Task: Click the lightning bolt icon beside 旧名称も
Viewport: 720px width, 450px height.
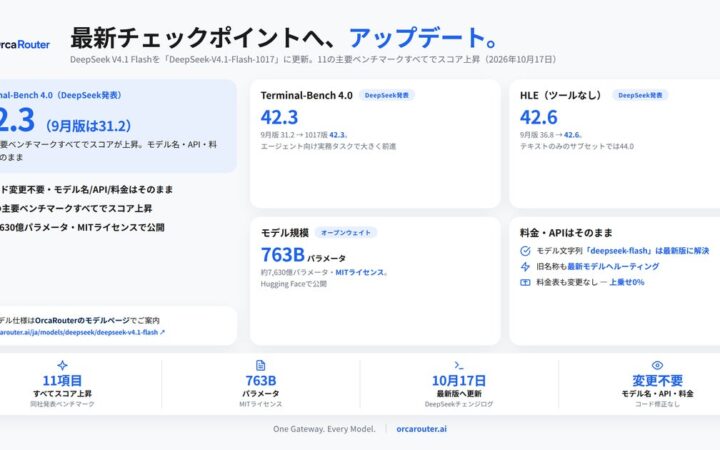Action: click(525, 266)
